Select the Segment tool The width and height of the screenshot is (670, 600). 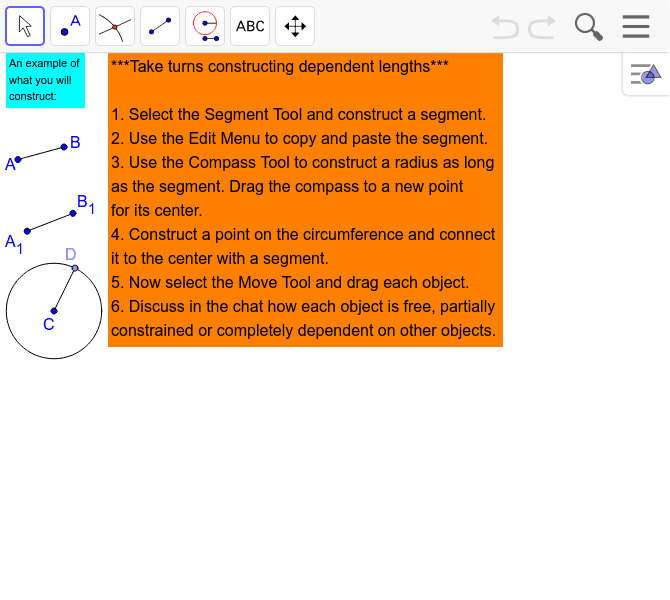pos(160,26)
